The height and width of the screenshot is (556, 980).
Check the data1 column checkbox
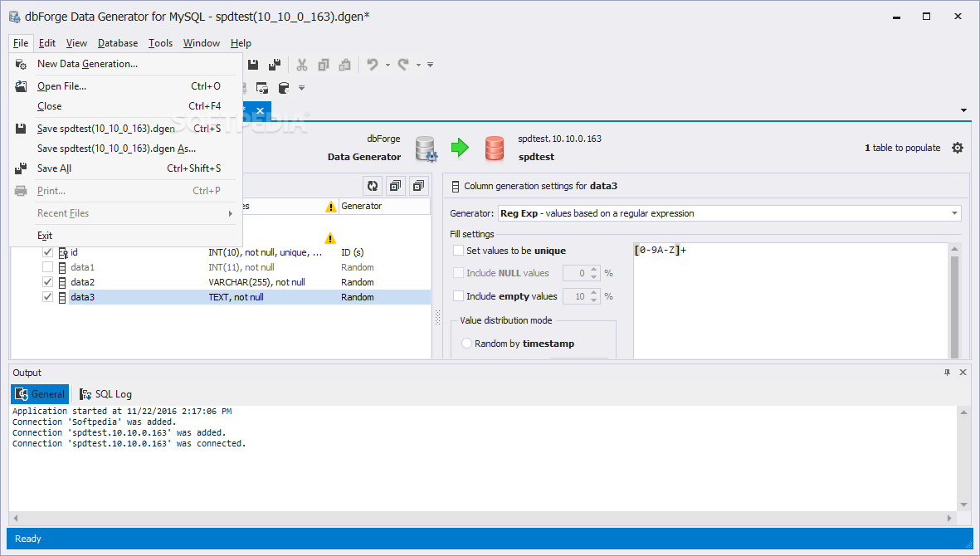(x=47, y=266)
